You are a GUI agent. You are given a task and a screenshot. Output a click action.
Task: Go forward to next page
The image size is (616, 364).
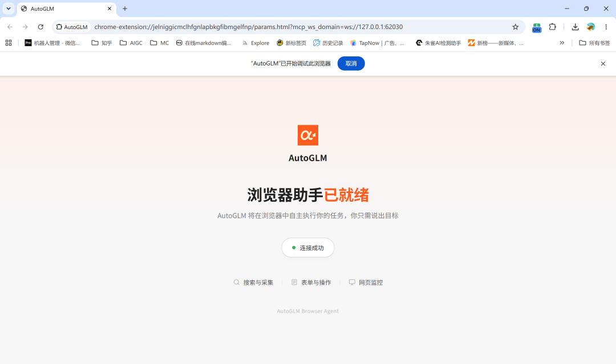25,27
